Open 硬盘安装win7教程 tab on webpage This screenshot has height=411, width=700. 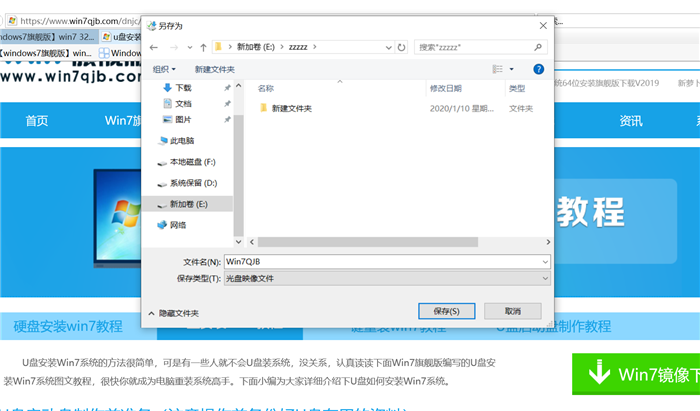tap(68, 326)
